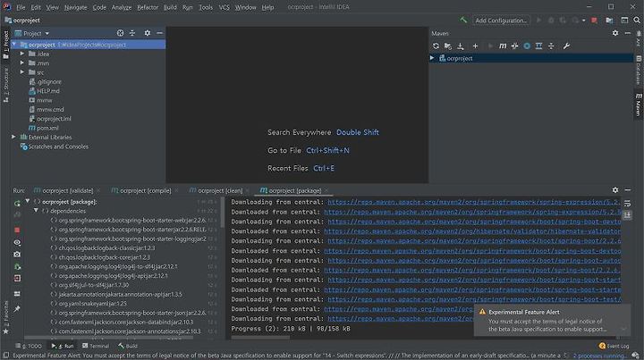Image resolution: width=644 pixels, height=360 pixels.
Task: Open the Refactor menu
Action: 148,7
